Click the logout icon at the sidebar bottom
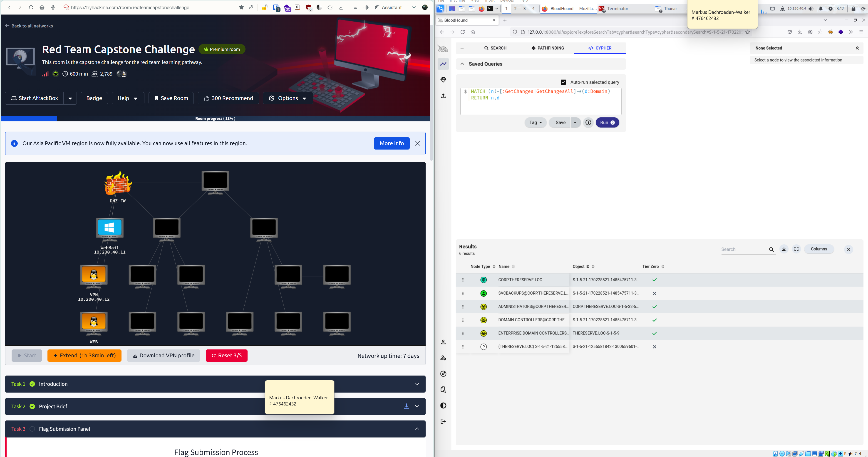Image resolution: width=868 pixels, height=457 pixels. pos(443,421)
